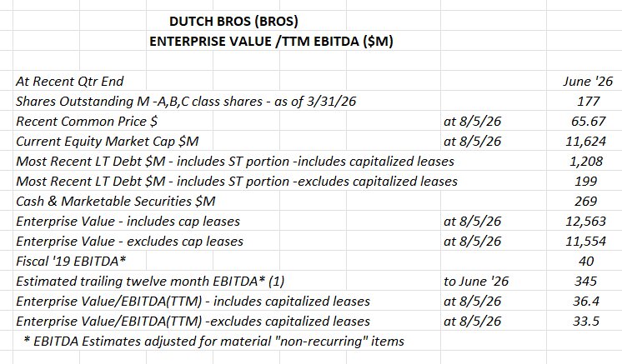Click the 1,208 debt including leases cell
This screenshot has width=622, height=364.
(x=586, y=162)
